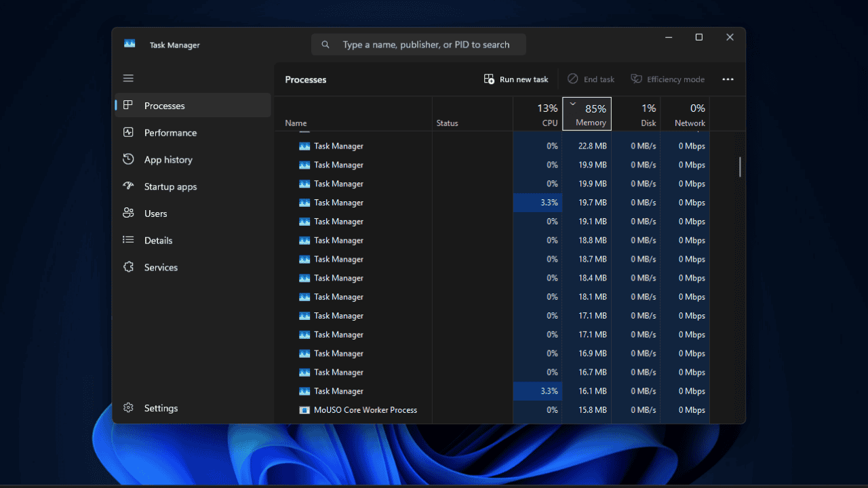This screenshot has height=488, width=868.
Task: Open Startup apps from the sidebar
Action: [x=129, y=186]
